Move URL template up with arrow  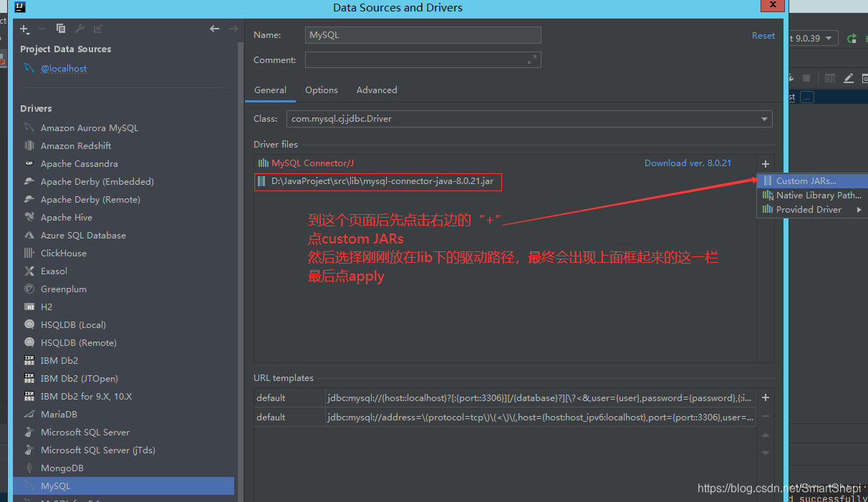(766, 435)
